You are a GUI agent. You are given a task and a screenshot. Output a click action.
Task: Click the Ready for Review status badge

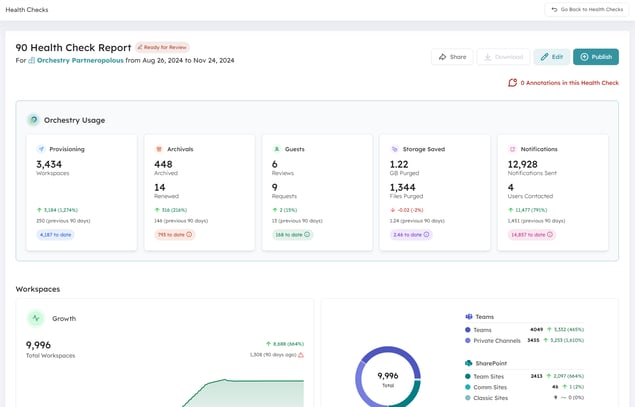(162, 47)
